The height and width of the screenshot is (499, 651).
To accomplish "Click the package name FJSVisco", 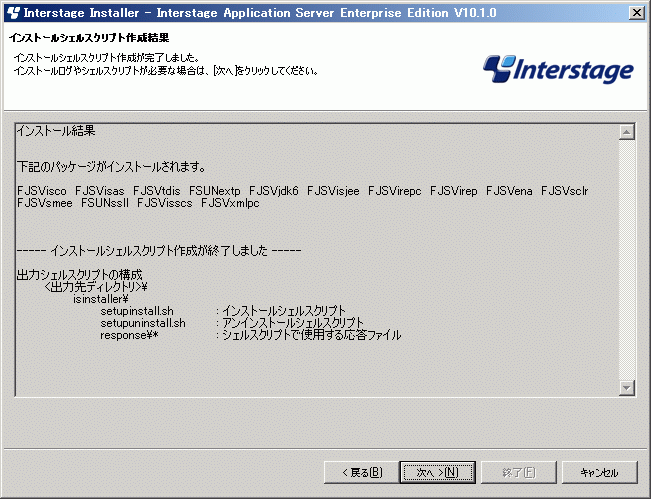I will [x=42, y=191].
